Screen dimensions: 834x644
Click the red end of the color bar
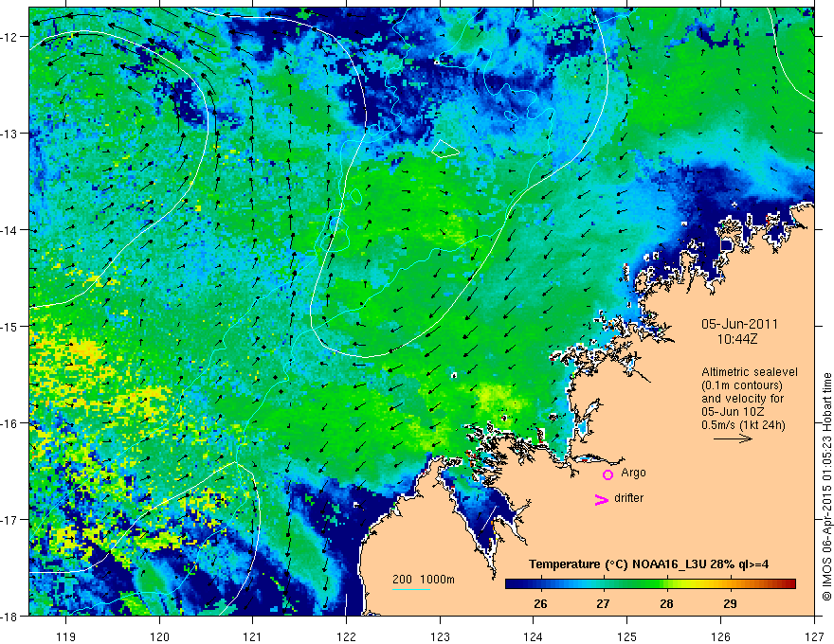pyautogui.click(x=791, y=584)
